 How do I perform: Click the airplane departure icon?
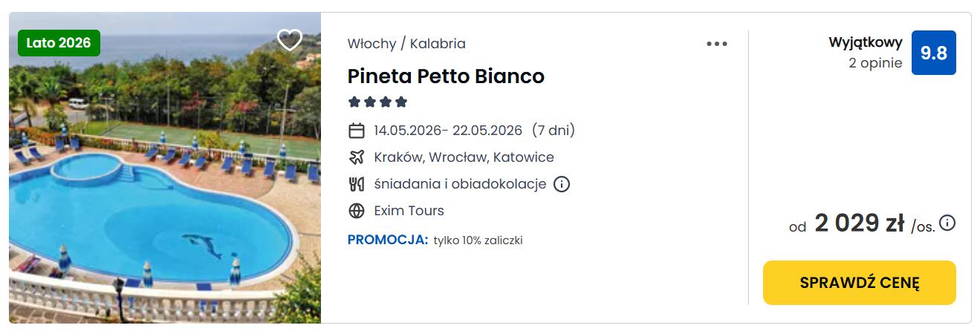click(x=357, y=157)
